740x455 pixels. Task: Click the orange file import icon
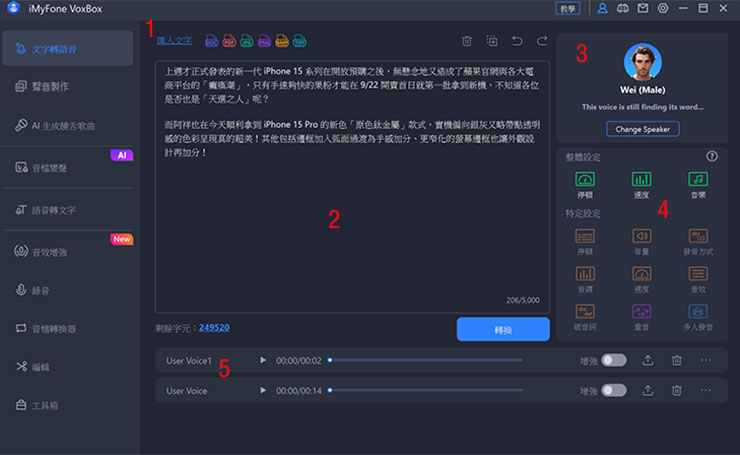[x=282, y=41]
